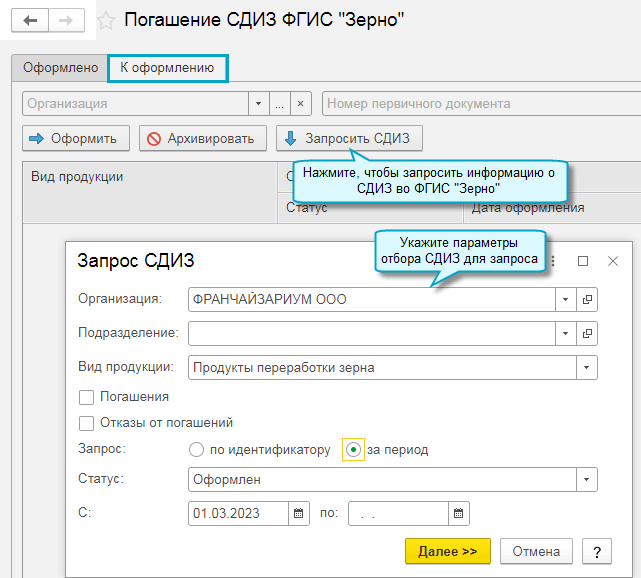Open the selected organization card icon
The width and height of the screenshot is (641, 578).
[x=587, y=300]
